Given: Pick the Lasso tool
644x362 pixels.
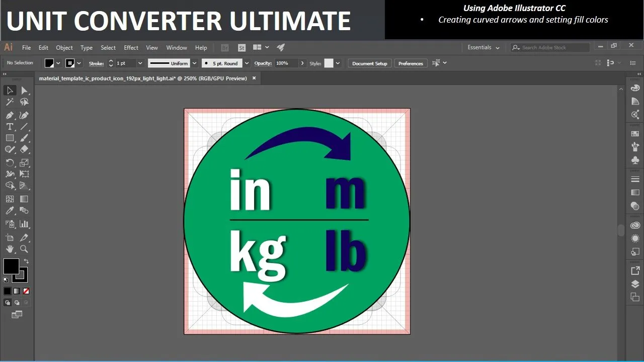Looking at the screenshot, I should [24, 102].
